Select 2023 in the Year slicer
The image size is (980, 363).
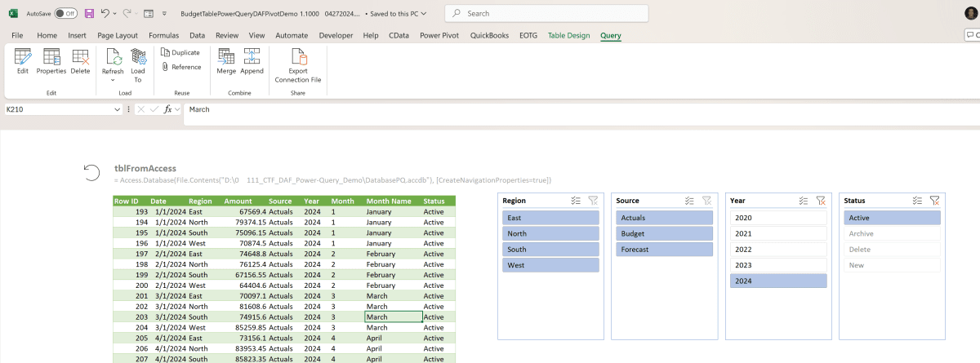coord(778,265)
